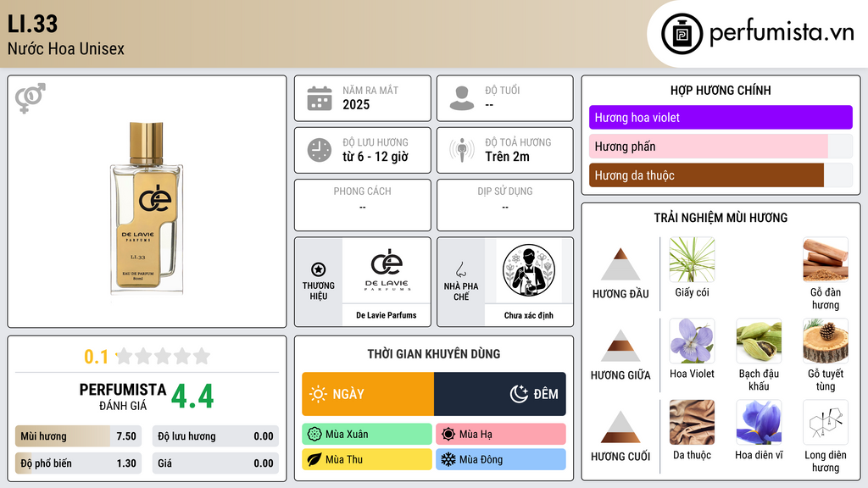Open the Gỗ đàn hương note image
The width and height of the screenshot is (868, 488).
pos(826,259)
